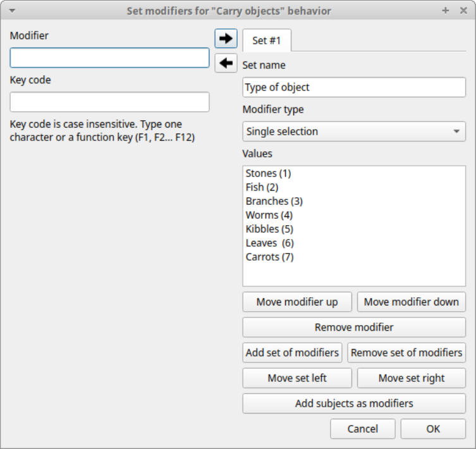Image resolution: width=476 pixels, height=449 pixels.
Task: Add a new set of modifiers
Action: pyautogui.click(x=293, y=352)
